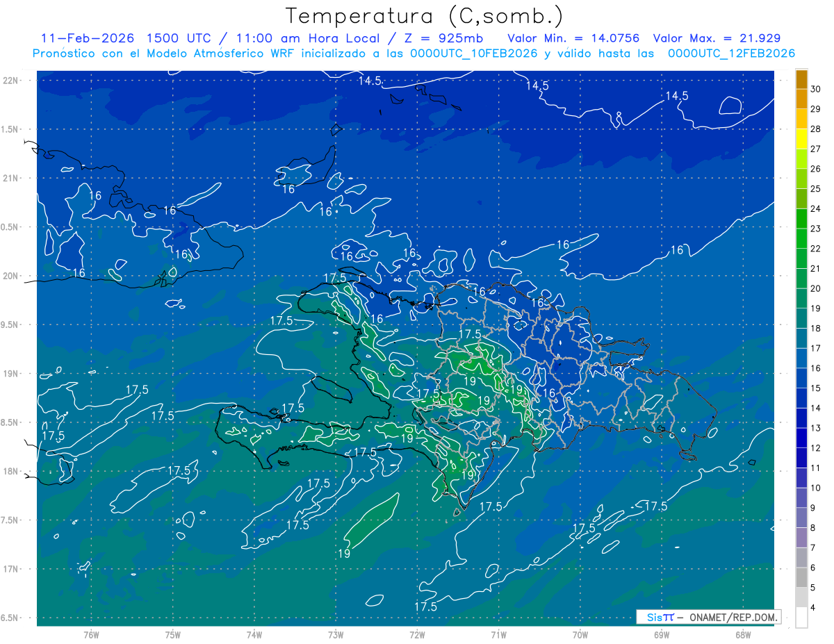Click the 72W longitude axis label
Image resolution: width=834 pixels, height=644 pixels.
417,634
